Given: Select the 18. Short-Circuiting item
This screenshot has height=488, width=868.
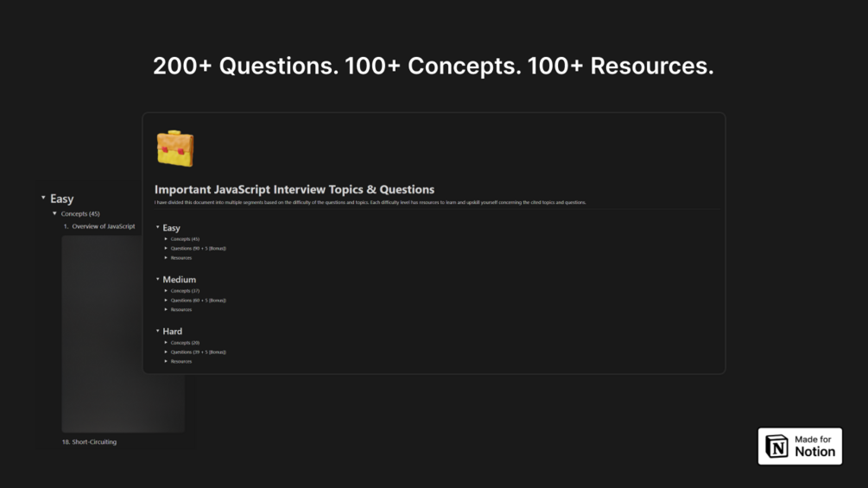Looking at the screenshot, I should 89,442.
